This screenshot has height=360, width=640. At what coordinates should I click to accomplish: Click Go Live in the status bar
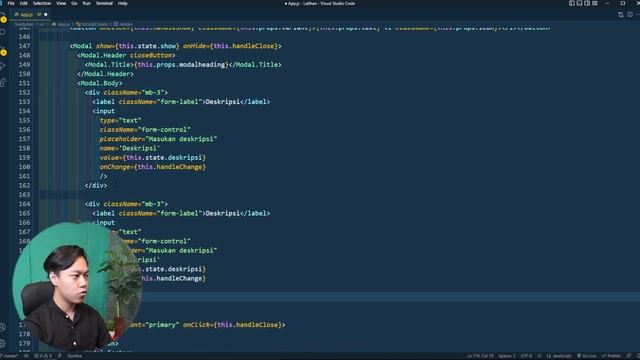(587, 356)
